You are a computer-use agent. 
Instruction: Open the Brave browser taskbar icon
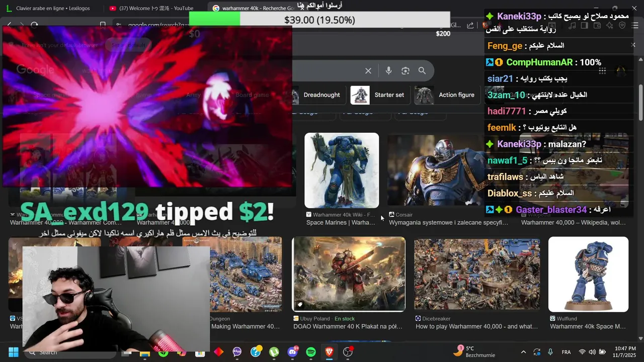pyautogui.click(x=329, y=352)
